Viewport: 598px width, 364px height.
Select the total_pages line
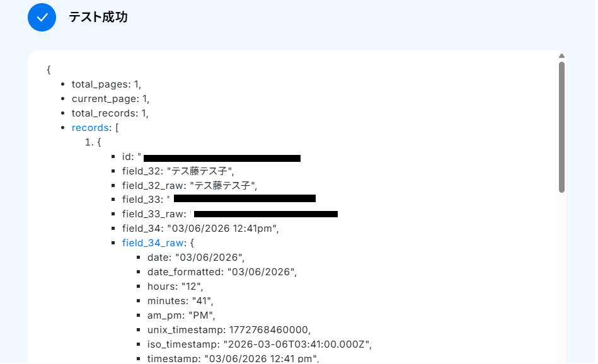106,84
